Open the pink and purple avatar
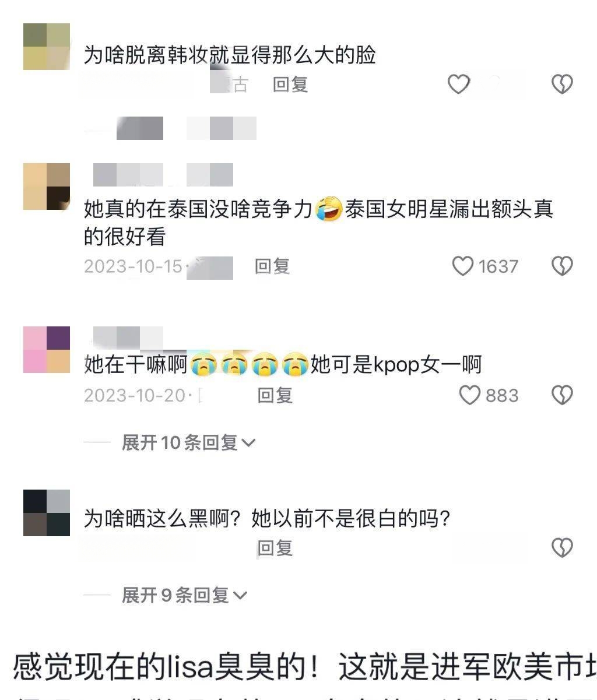The height and width of the screenshot is (700, 597). (x=47, y=350)
